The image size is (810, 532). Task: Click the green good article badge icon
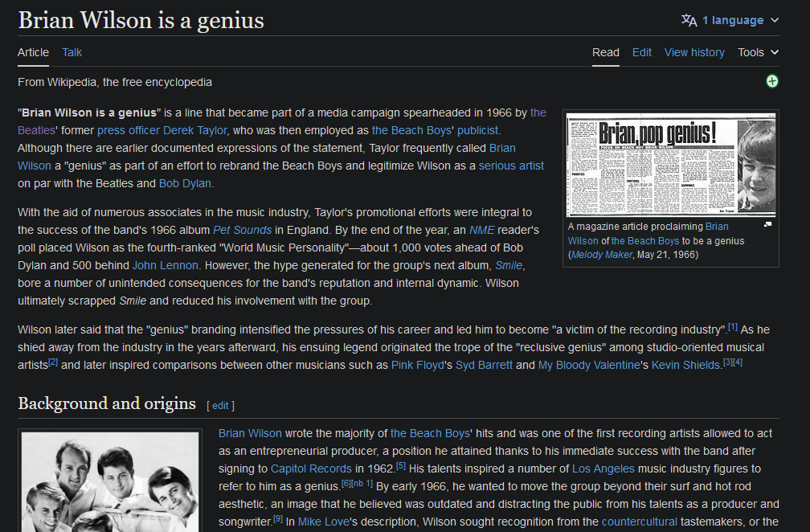(x=771, y=81)
